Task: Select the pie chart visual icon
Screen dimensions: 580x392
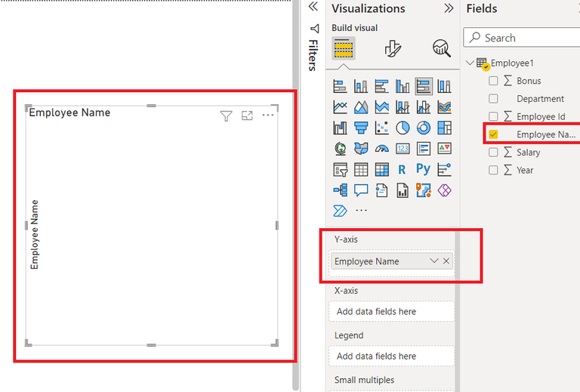Action: point(403,128)
